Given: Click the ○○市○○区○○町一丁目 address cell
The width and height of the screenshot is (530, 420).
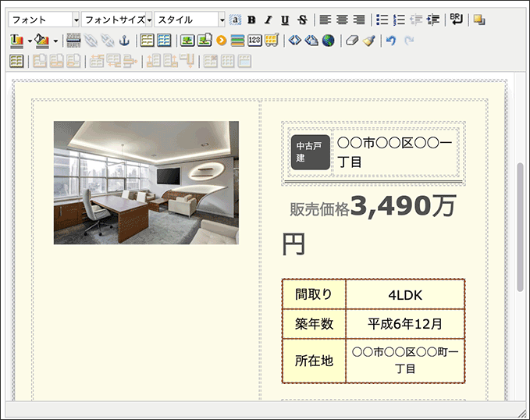Looking at the screenshot, I should point(405,361).
